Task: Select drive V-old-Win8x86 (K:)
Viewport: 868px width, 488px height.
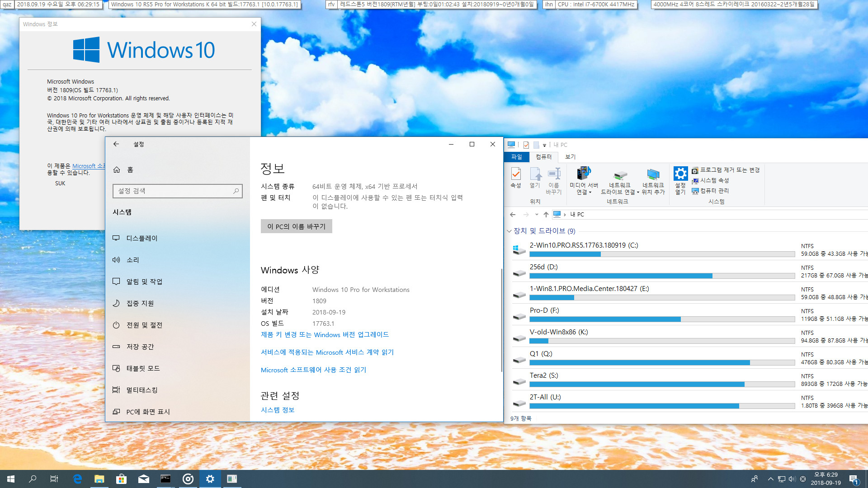Action: [689, 336]
